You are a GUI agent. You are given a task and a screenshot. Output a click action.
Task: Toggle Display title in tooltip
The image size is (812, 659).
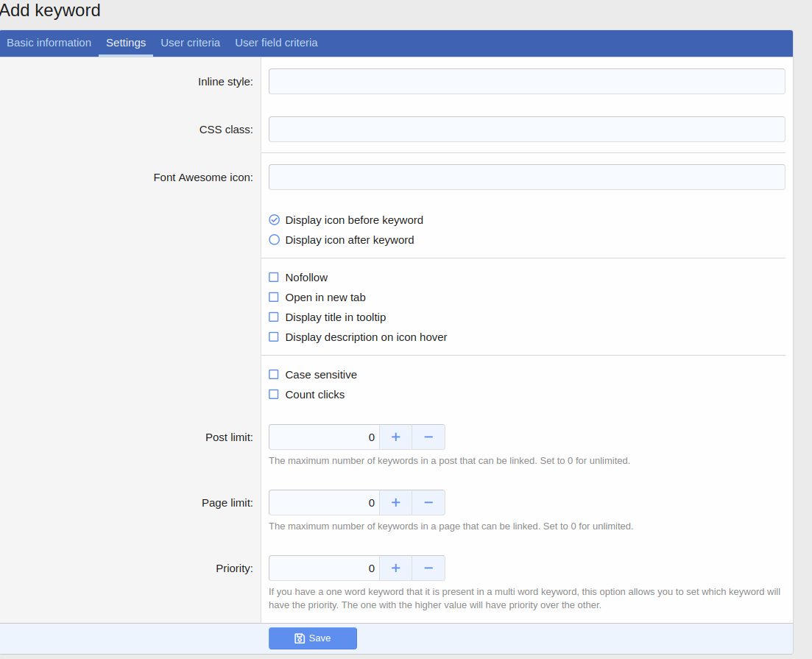click(274, 317)
